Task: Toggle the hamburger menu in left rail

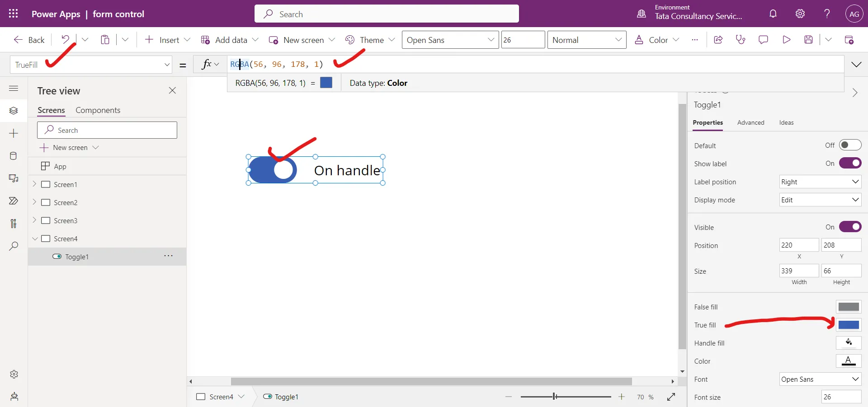Action: click(14, 88)
